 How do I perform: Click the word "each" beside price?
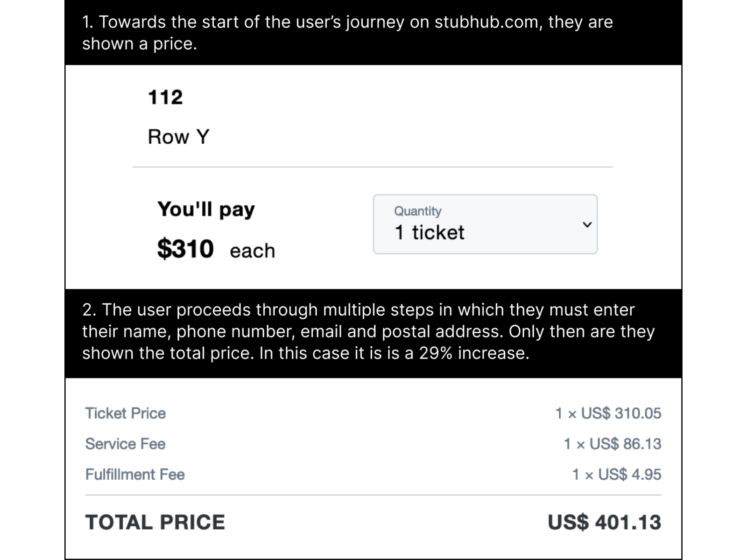(x=252, y=251)
